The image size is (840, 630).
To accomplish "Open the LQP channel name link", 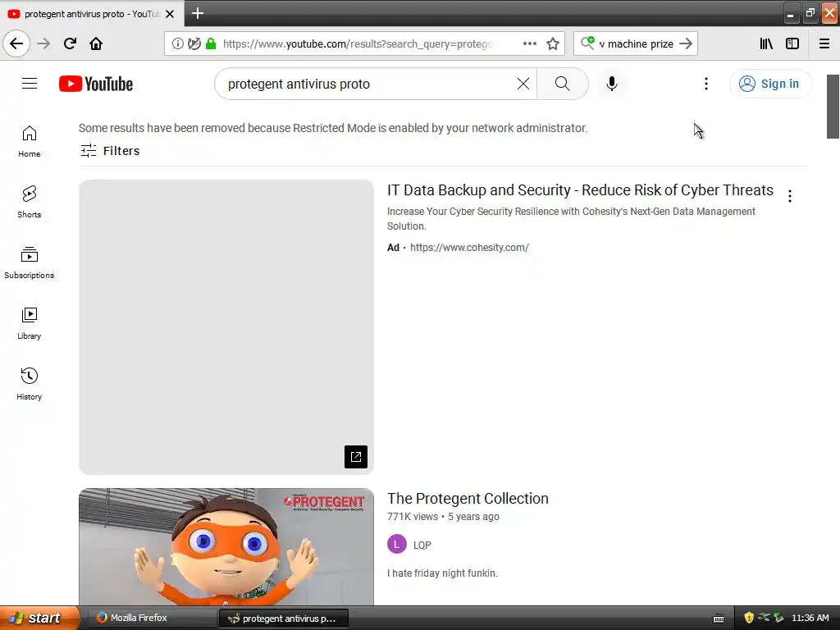I will coord(422,546).
